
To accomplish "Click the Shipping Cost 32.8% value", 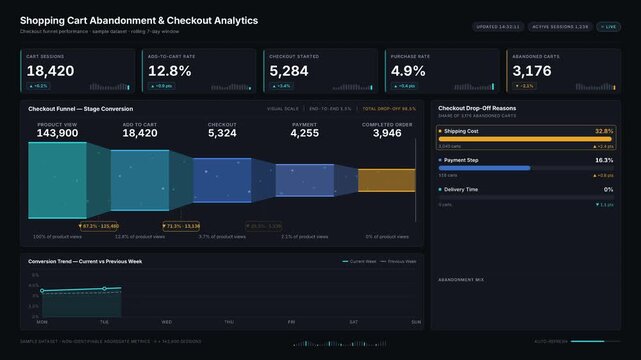I will click(x=604, y=131).
